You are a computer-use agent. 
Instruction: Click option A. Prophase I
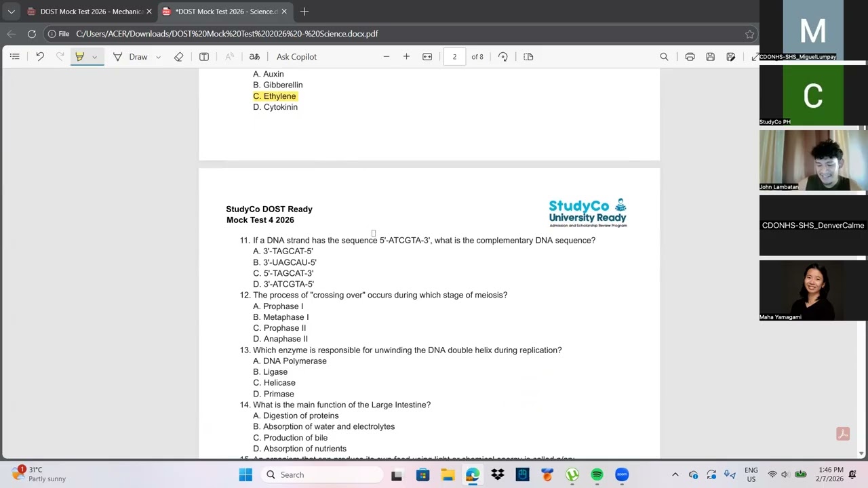point(278,306)
